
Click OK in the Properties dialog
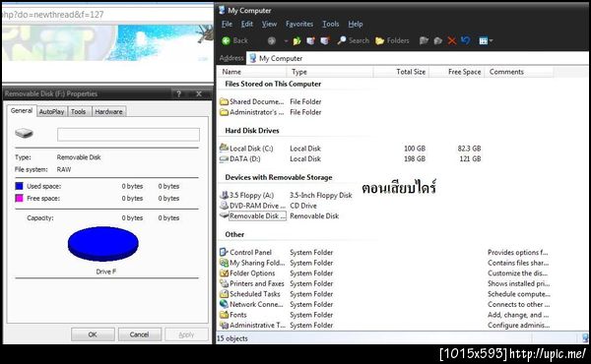click(x=93, y=334)
